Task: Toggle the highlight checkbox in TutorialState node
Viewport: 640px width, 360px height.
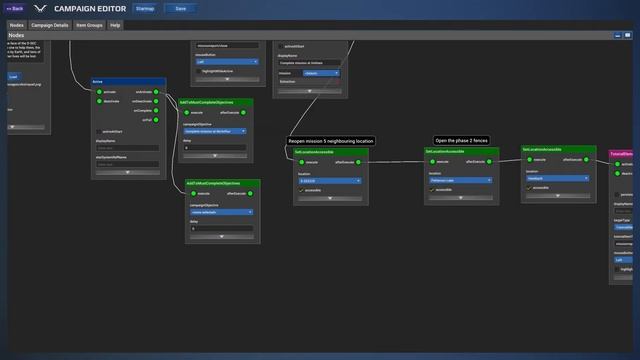Action: (617, 269)
